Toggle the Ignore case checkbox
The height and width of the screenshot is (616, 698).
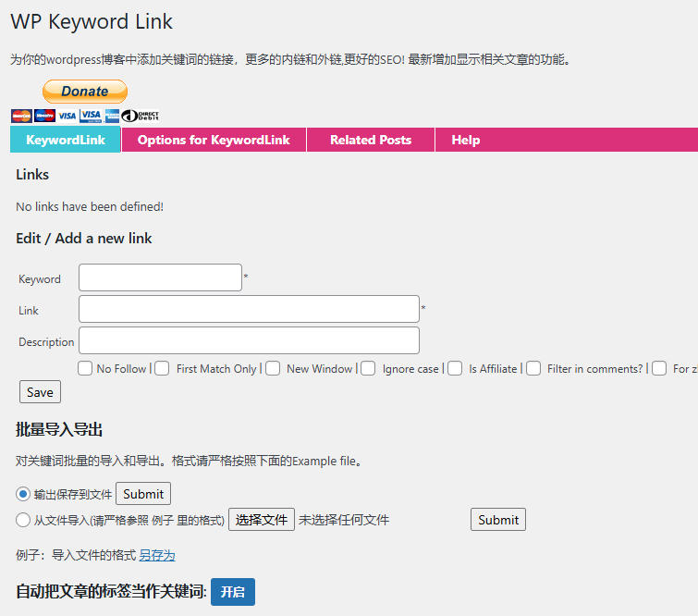(x=368, y=368)
